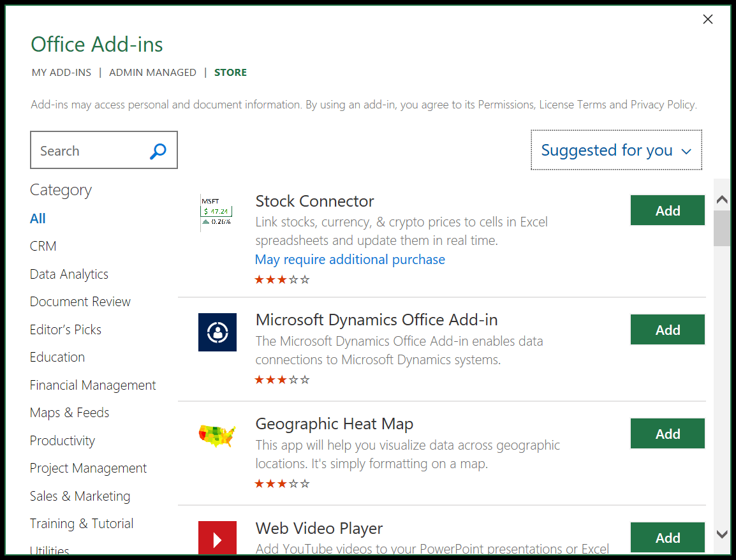The height and width of the screenshot is (560, 736).
Task: Choose the Data Analytics category
Action: pyautogui.click(x=69, y=274)
